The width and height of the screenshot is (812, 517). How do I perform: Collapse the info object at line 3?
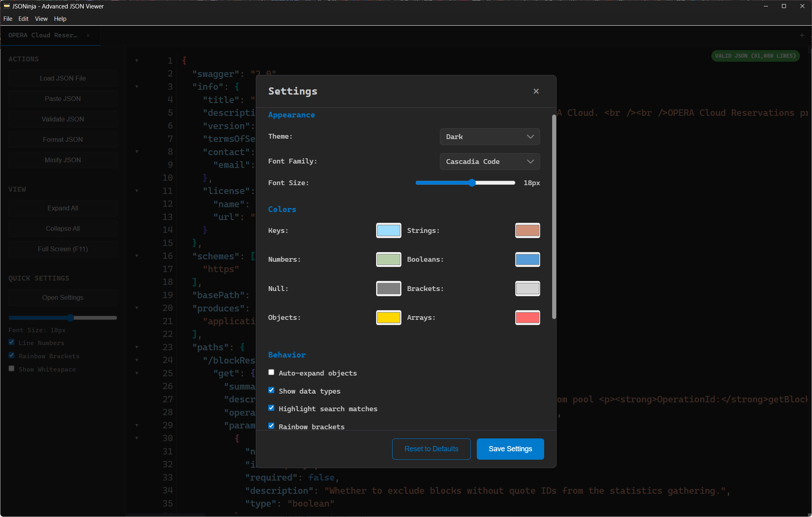pos(137,87)
